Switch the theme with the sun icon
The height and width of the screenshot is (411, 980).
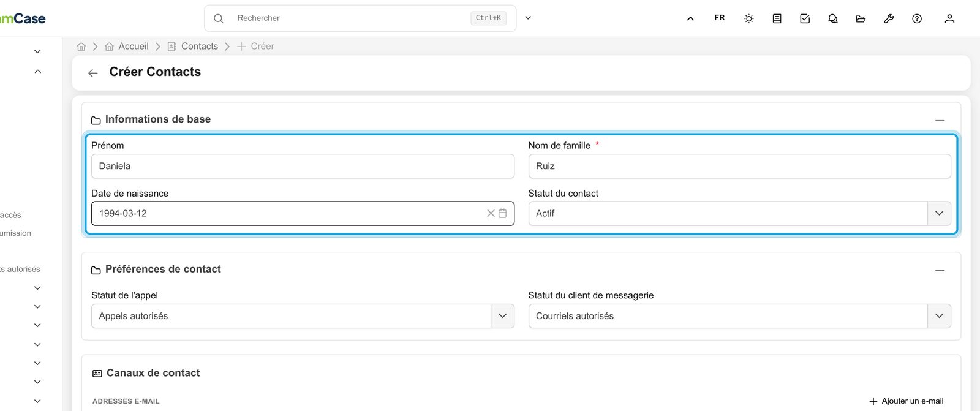748,18
